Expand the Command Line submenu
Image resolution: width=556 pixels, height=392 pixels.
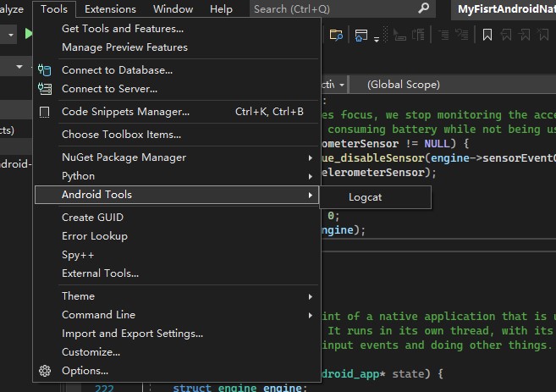tap(177, 315)
